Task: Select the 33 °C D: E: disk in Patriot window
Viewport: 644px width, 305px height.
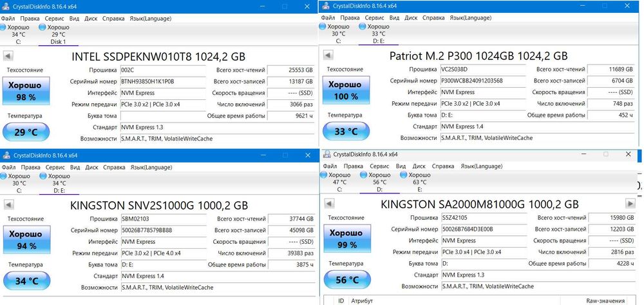Action: point(378,34)
